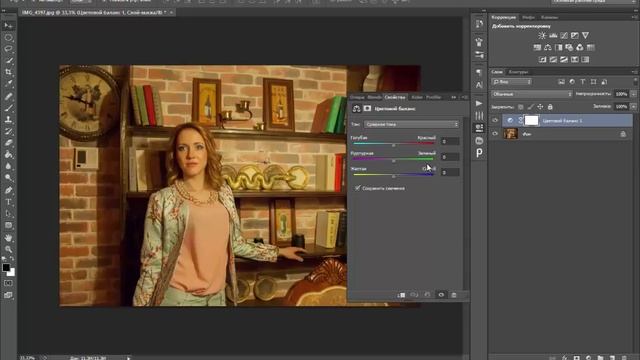The height and width of the screenshot is (360, 640).
Task: Delete the adjustment layer from Properties
Action: tap(453, 295)
